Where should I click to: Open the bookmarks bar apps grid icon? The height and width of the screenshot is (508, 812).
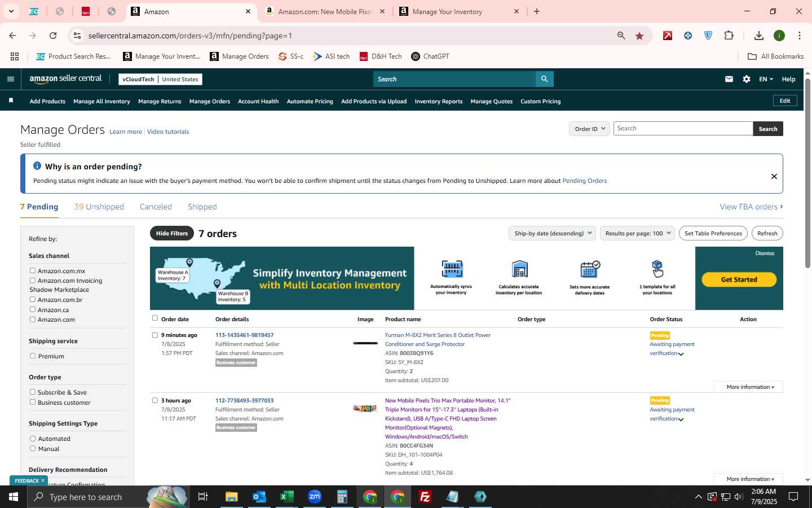[x=15, y=56]
